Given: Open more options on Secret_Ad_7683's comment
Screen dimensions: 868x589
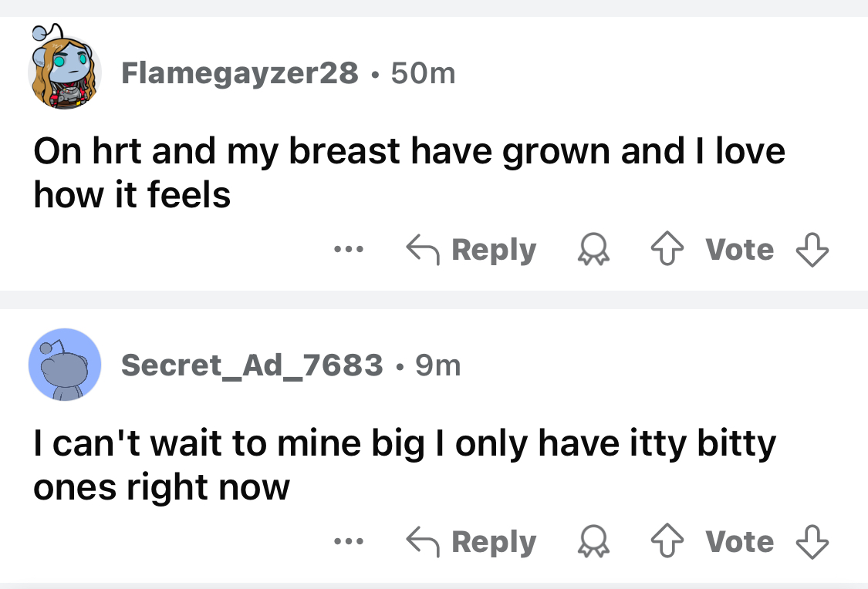Looking at the screenshot, I should (348, 542).
